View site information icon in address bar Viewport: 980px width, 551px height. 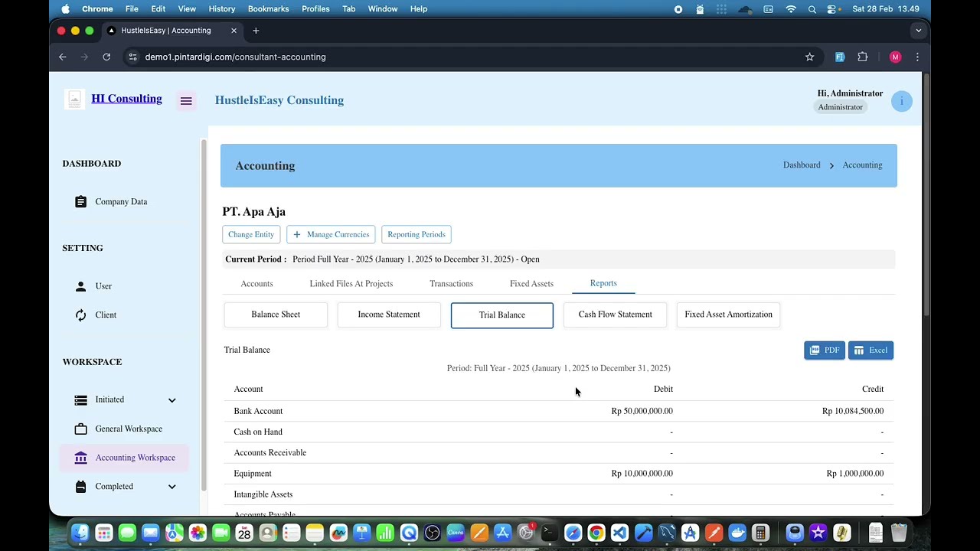(x=132, y=57)
